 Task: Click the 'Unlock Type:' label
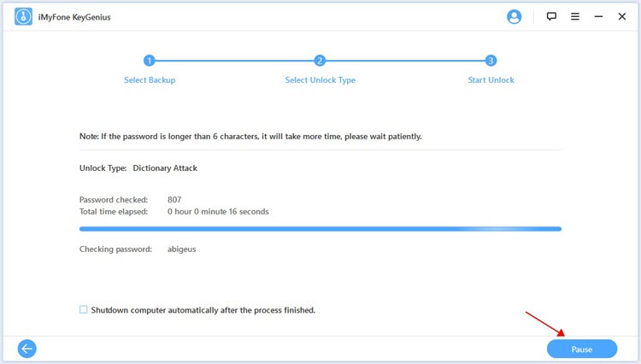[103, 168]
